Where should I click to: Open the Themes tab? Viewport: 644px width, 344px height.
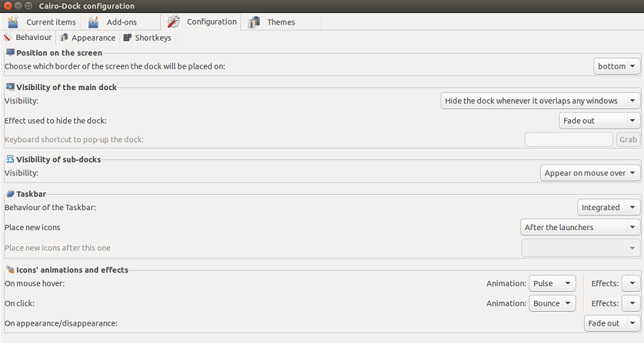click(281, 22)
